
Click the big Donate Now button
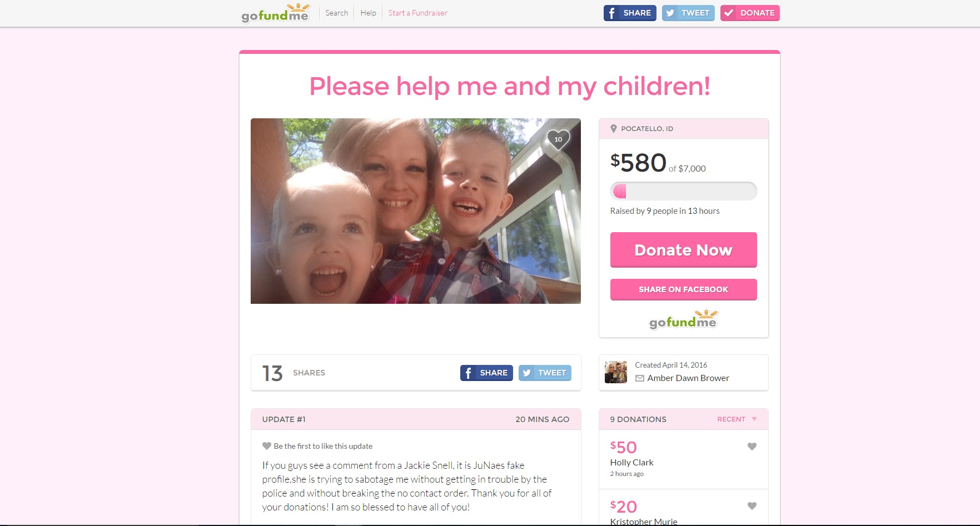pyautogui.click(x=684, y=250)
